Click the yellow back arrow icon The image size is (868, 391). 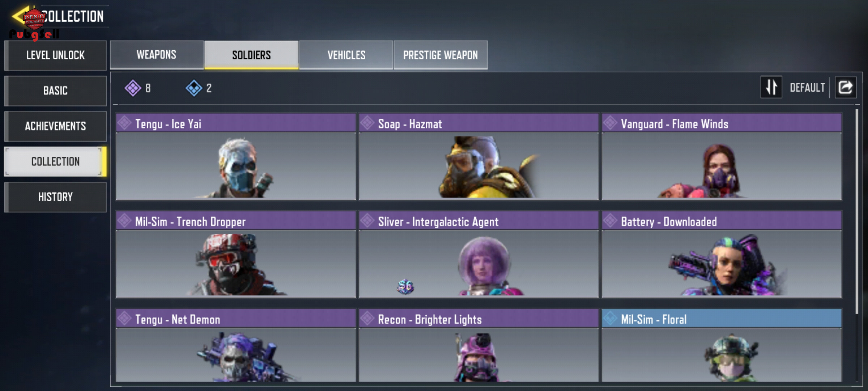pos(20,16)
